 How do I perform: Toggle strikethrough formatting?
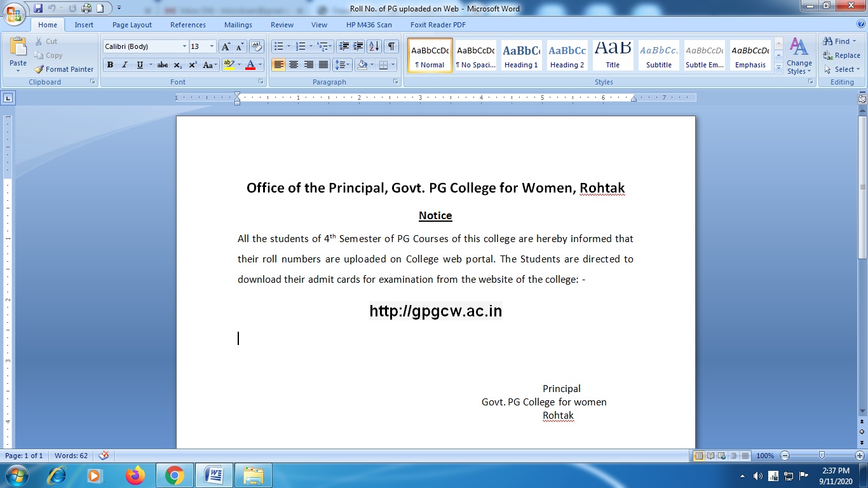point(163,65)
